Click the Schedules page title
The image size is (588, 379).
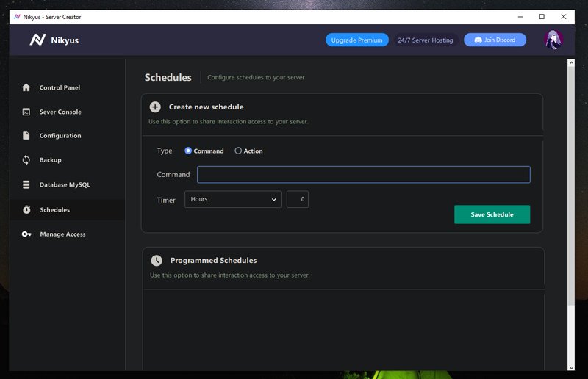pyautogui.click(x=168, y=78)
